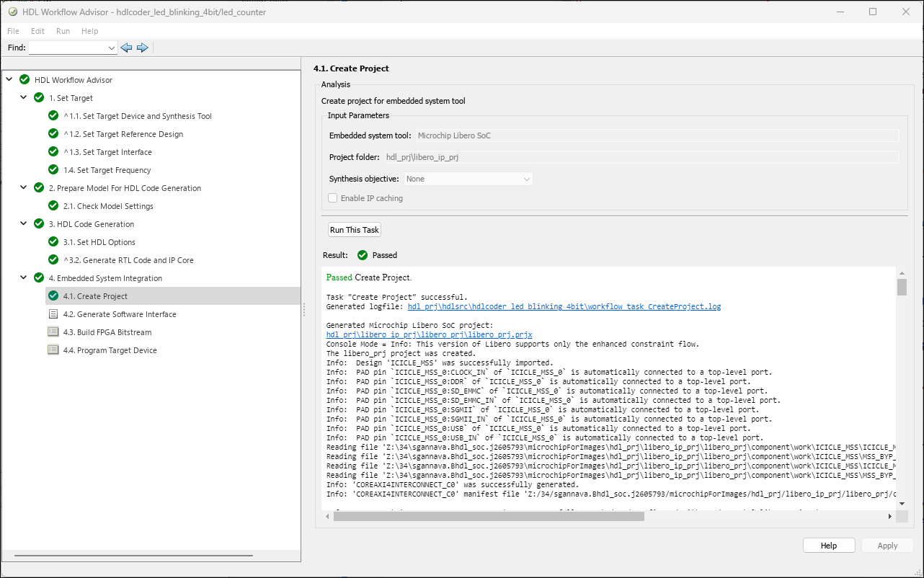The height and width of the screenshot is (578, 924).
Task: Collapse the Embedded System Integration node
Action: tap(23, 278)
